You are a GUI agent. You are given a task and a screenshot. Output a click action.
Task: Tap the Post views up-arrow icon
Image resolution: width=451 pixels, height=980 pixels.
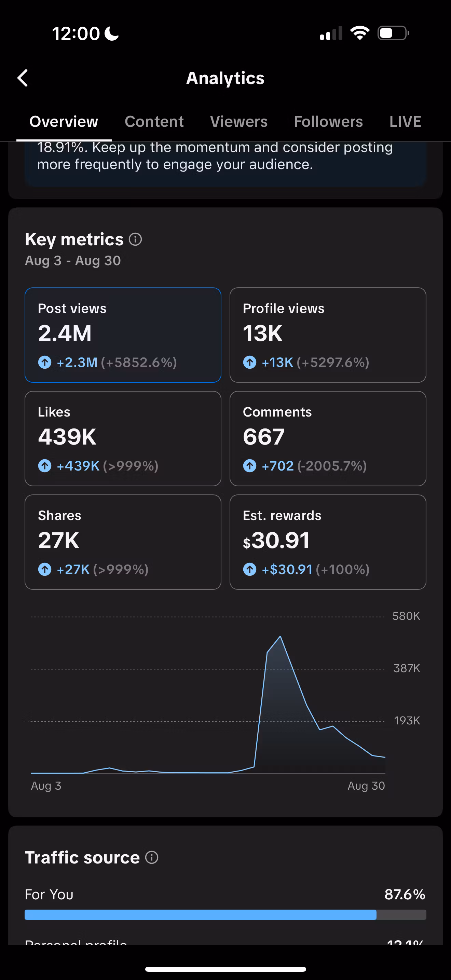[45, 362]
